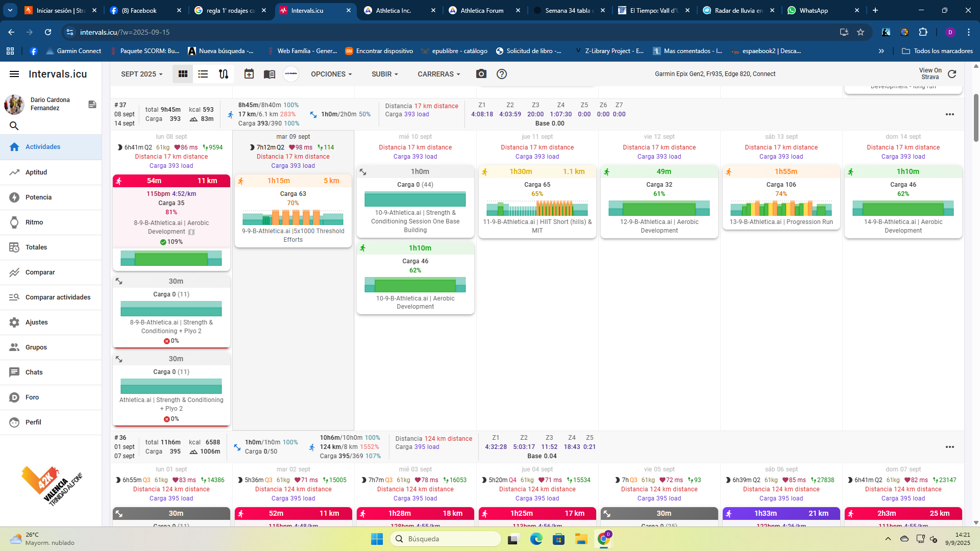
Task: Open the help question mark icon
Action: [502, 74]
